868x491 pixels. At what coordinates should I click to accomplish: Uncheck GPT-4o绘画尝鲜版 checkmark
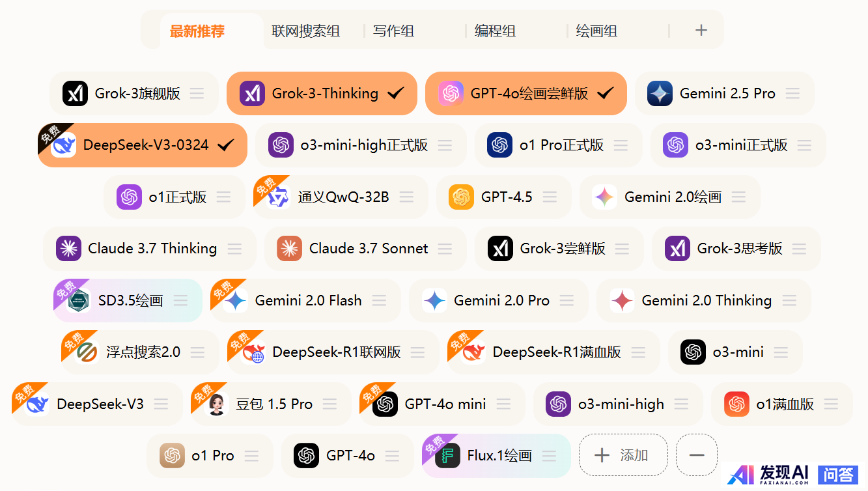606,93
